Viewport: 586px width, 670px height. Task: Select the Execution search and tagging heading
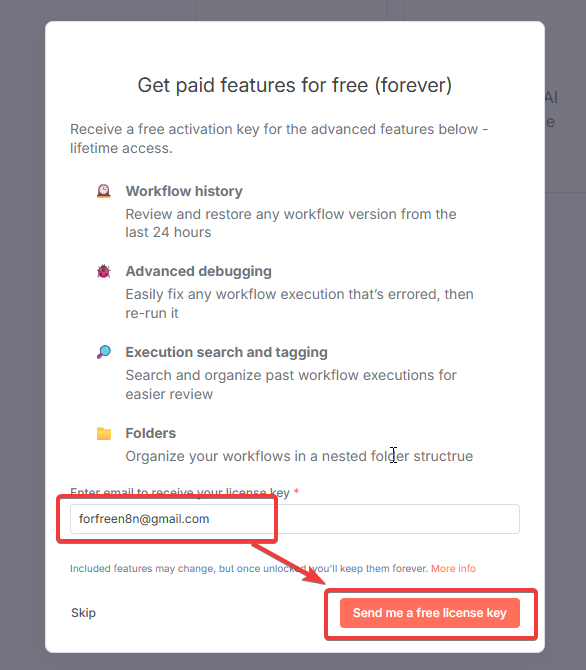point(227,352)
